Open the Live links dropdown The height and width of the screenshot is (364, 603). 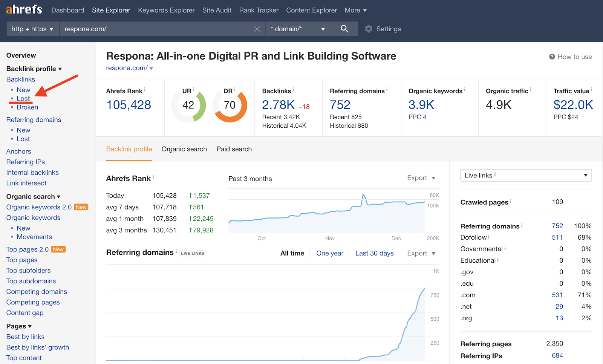(x=526, y=175)
